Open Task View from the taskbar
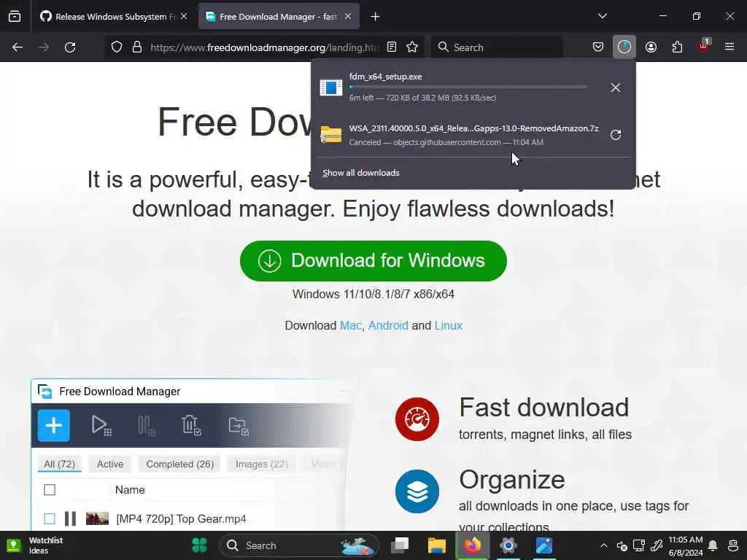 coord(400,545)
